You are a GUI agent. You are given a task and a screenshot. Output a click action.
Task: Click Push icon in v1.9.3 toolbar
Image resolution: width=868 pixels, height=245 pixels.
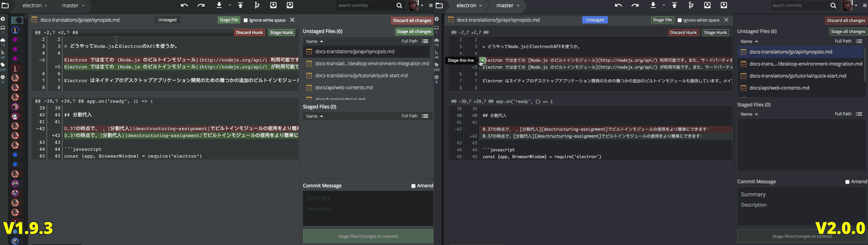(x=241, y=5)
